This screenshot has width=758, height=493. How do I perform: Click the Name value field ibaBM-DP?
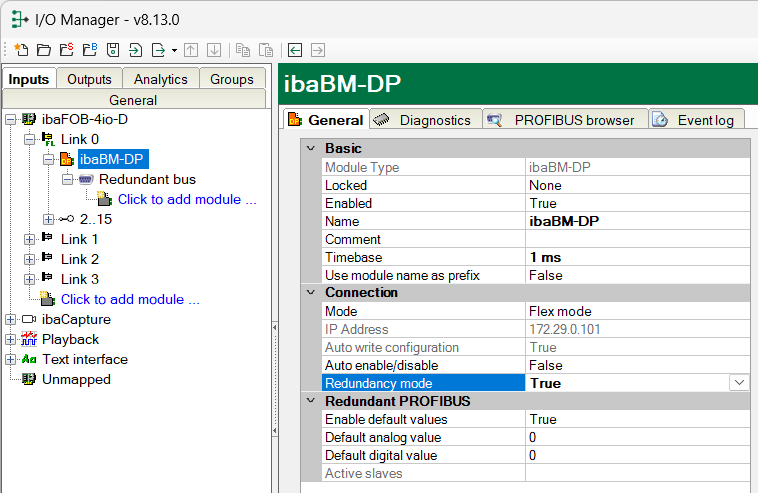pos(638,221)
